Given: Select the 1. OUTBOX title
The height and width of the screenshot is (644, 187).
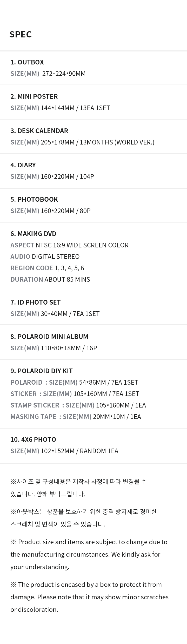Looking at the screenshot, I should click(x=27, y=62).
